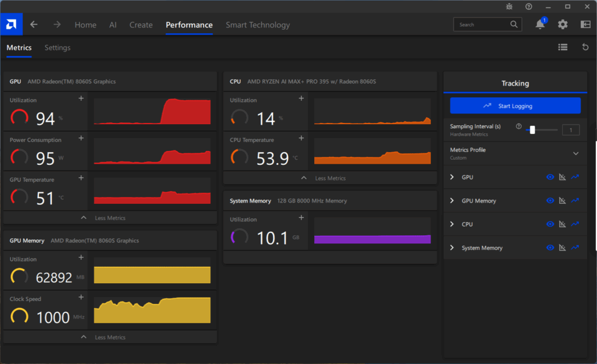
Task: Click plus icon beside GPU Power Consumption
Action: click(x=81, y=139)
